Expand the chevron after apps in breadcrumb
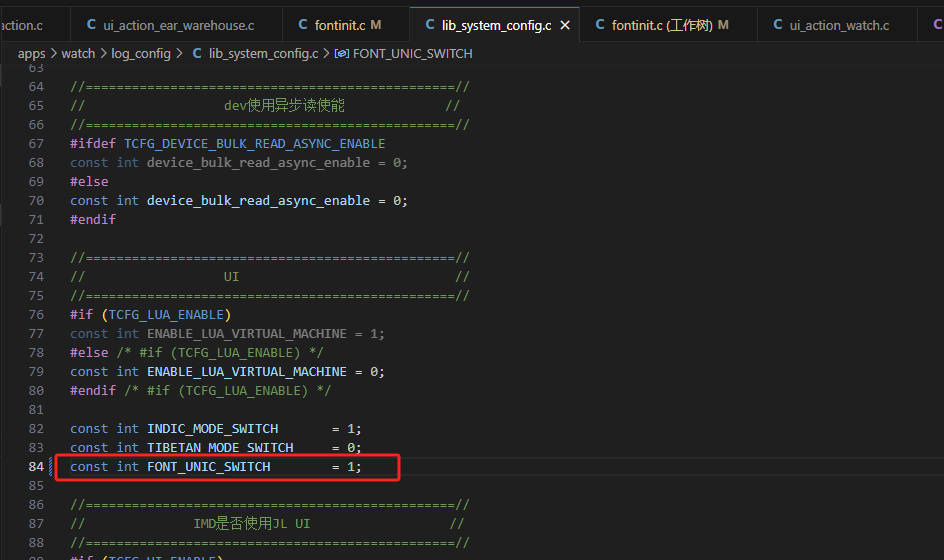944x560 pixels. [54, 54]
